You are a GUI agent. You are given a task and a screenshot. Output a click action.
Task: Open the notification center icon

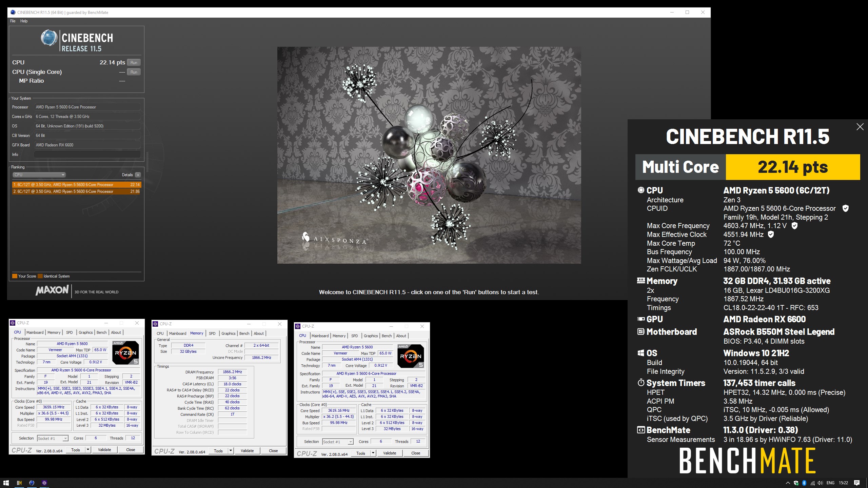tap(857, 483)
